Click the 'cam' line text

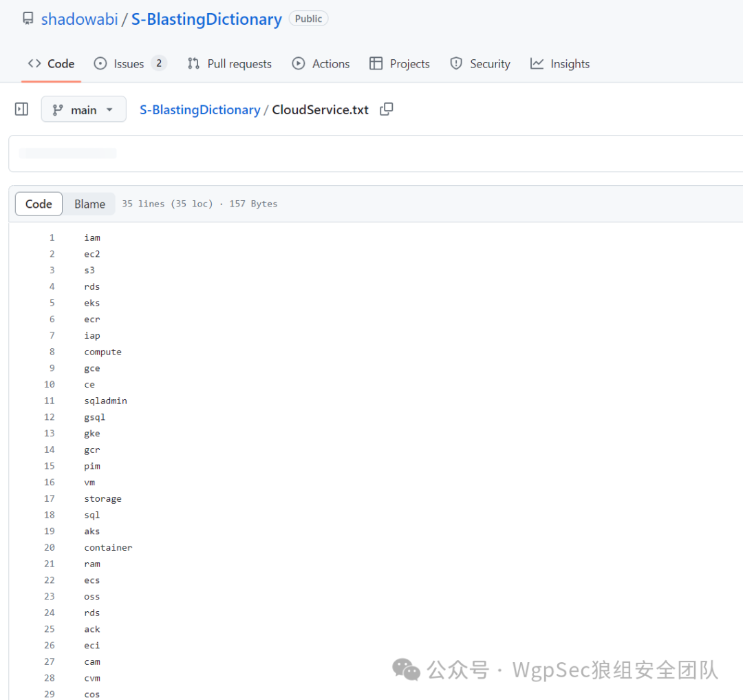92,661
